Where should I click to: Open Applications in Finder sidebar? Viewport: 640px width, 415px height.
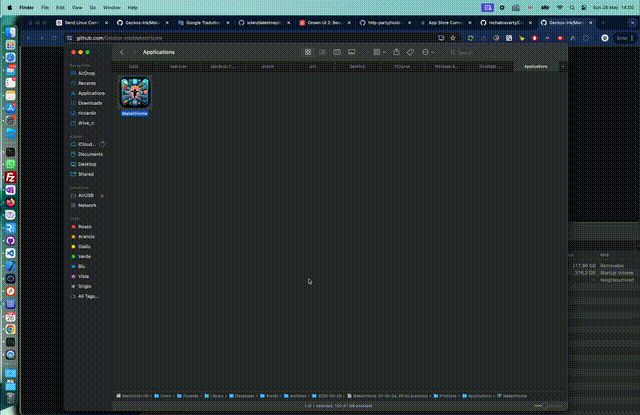(87, 93)
